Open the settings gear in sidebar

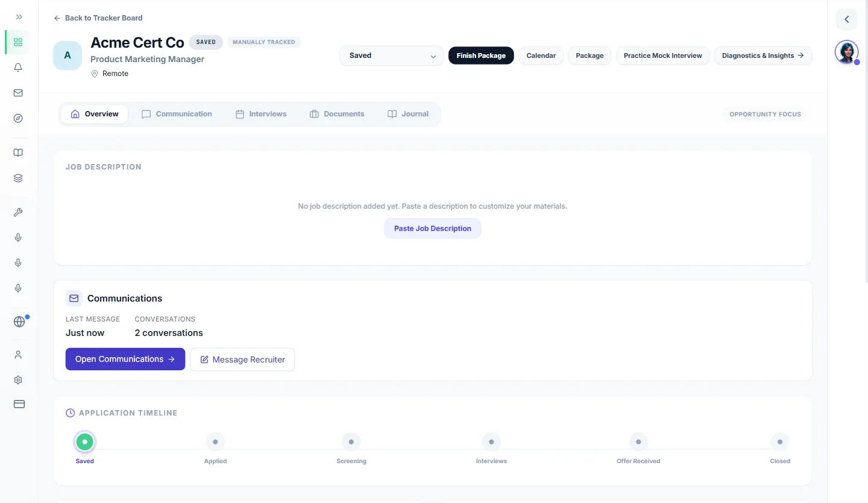coord(18,380)
